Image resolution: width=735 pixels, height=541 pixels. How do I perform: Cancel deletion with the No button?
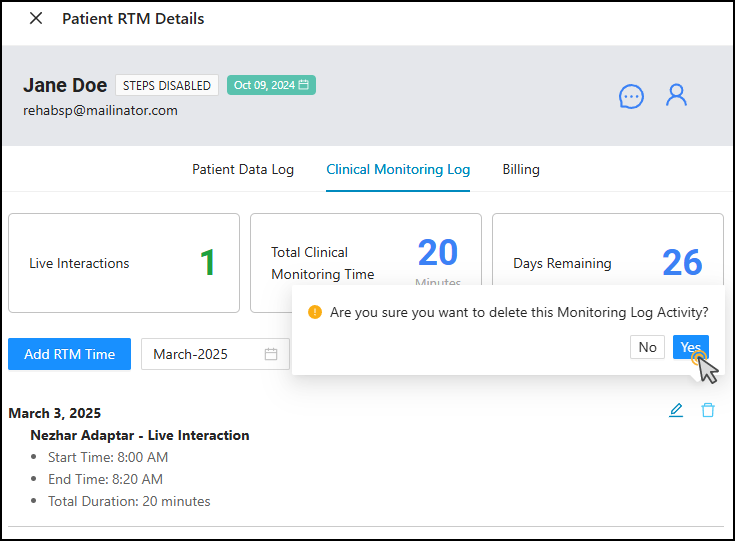pyautogui.click(x=648, y=347)
